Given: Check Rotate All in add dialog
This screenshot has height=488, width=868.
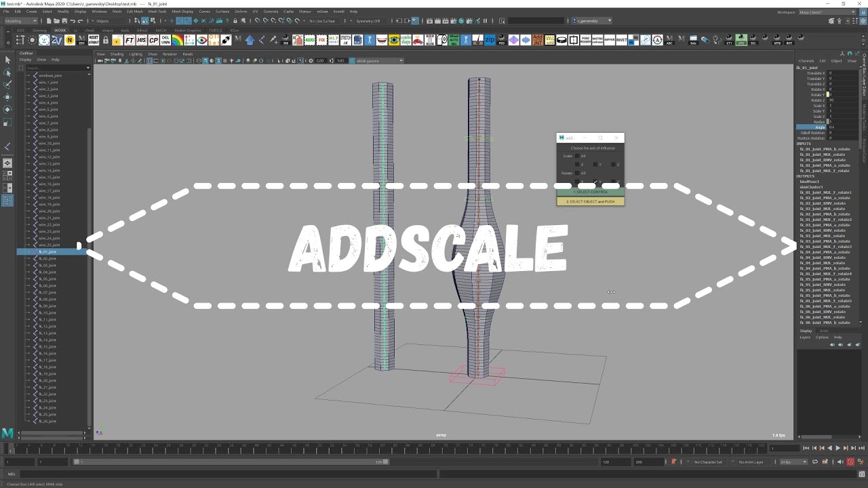Looking at the screenshot, I should pyautogui.click(x=577, y=173).
